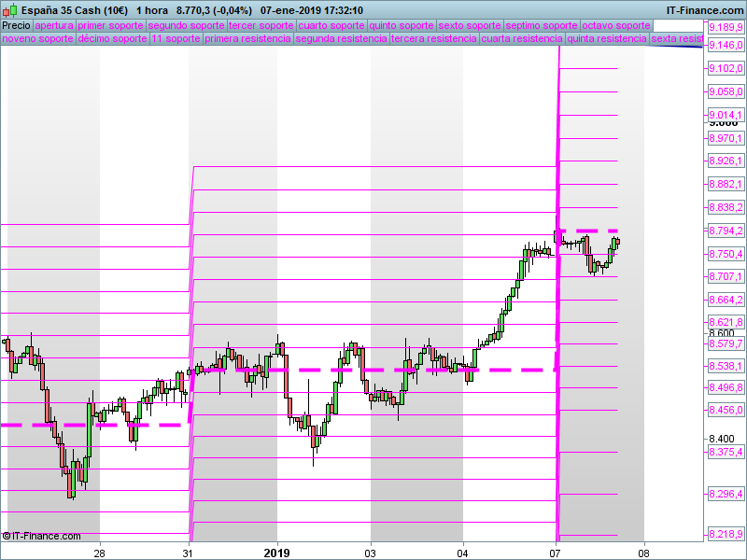This screenshot has width=747, height=560.
Task: Pick the sexta resistencia label
Action: click(676, 38)
